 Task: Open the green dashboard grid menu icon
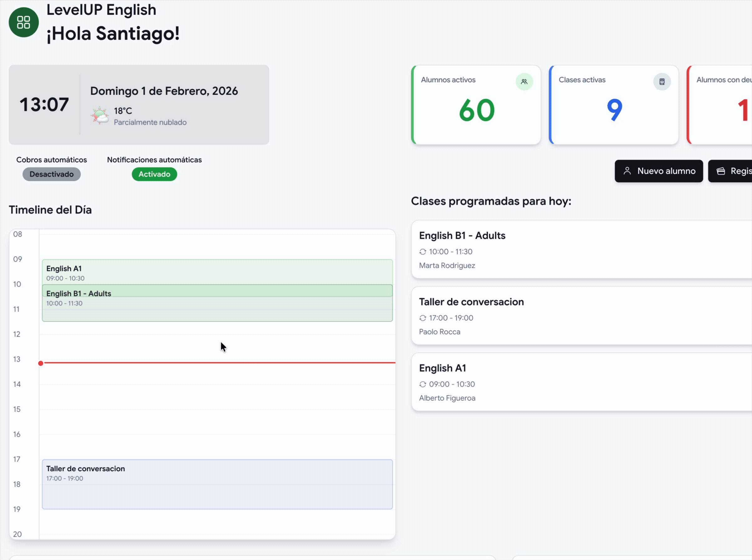[23, 23]
